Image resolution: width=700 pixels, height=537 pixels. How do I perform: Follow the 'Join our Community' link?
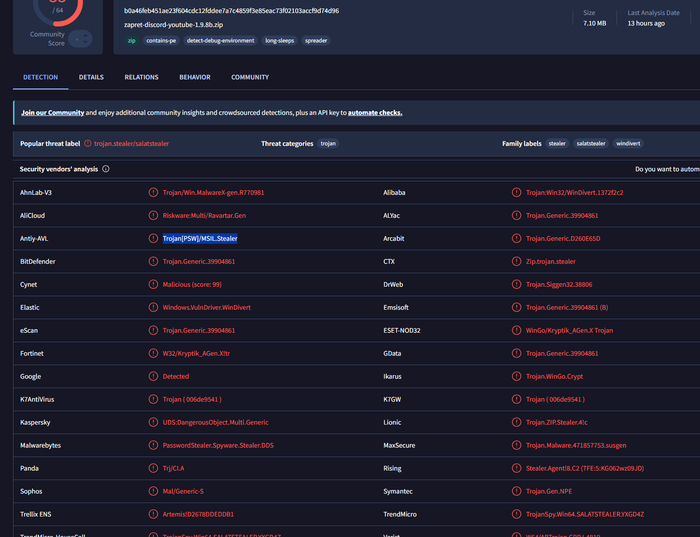[x=53, y=112]
